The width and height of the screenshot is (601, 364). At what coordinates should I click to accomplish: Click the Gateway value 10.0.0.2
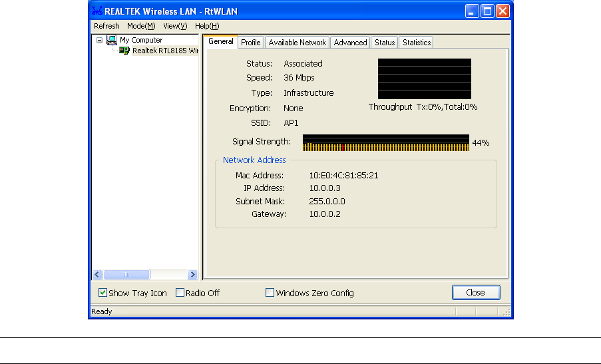[x=325, y=214]
